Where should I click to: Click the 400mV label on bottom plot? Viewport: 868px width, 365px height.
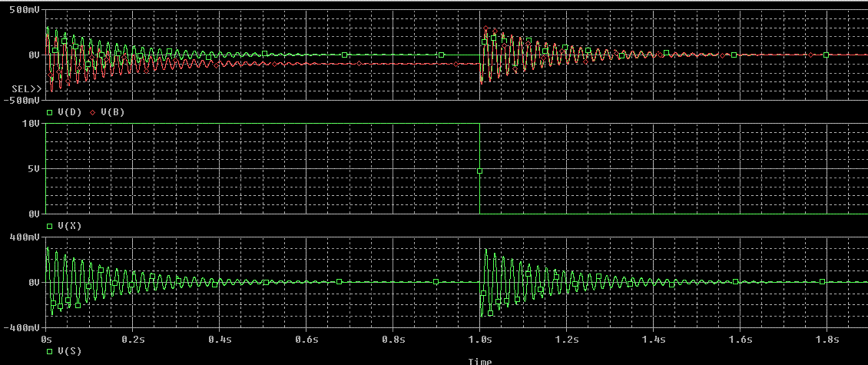point(25,237)
